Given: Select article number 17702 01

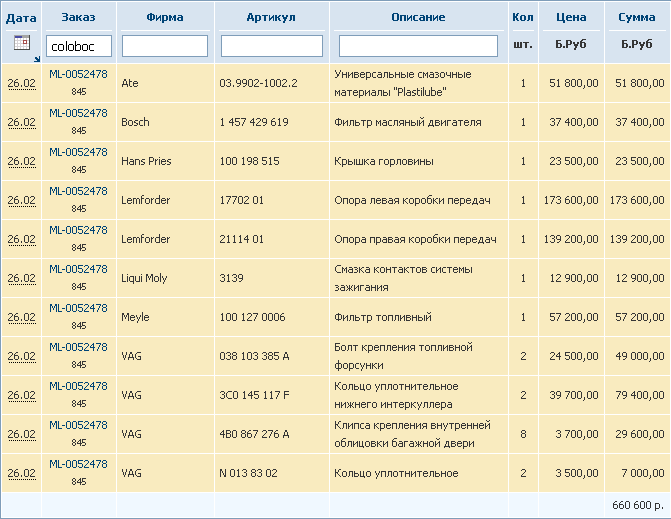Looking at the screenshot, I should click(241, 200).
